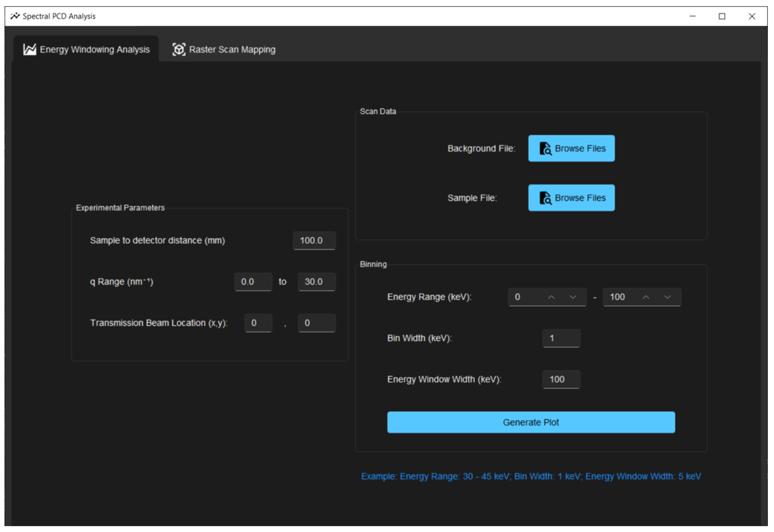Click Transmission Beam Location x field

click(x=258, y=323)
